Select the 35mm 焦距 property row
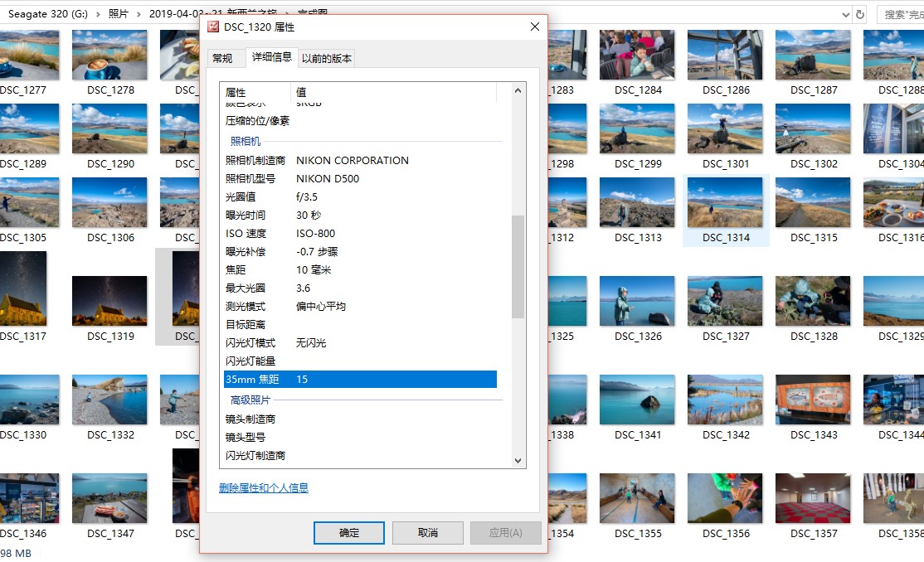Screen dimensions: 924x562 pyautogui.click(x=360, y=379)
